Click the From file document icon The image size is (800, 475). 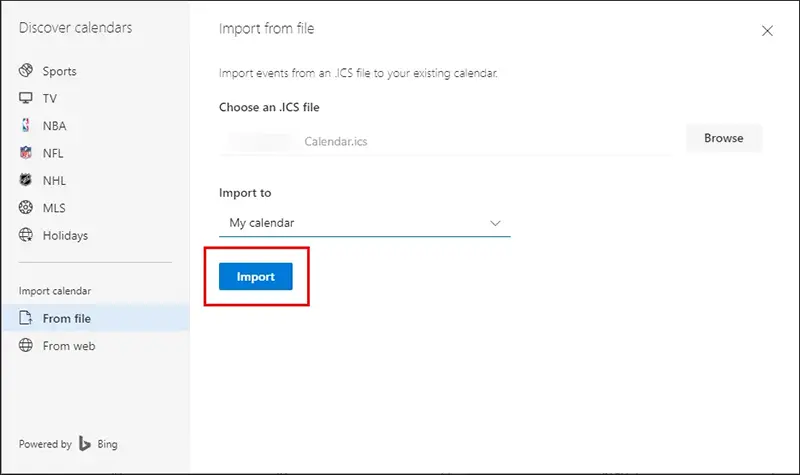(26, 318)
